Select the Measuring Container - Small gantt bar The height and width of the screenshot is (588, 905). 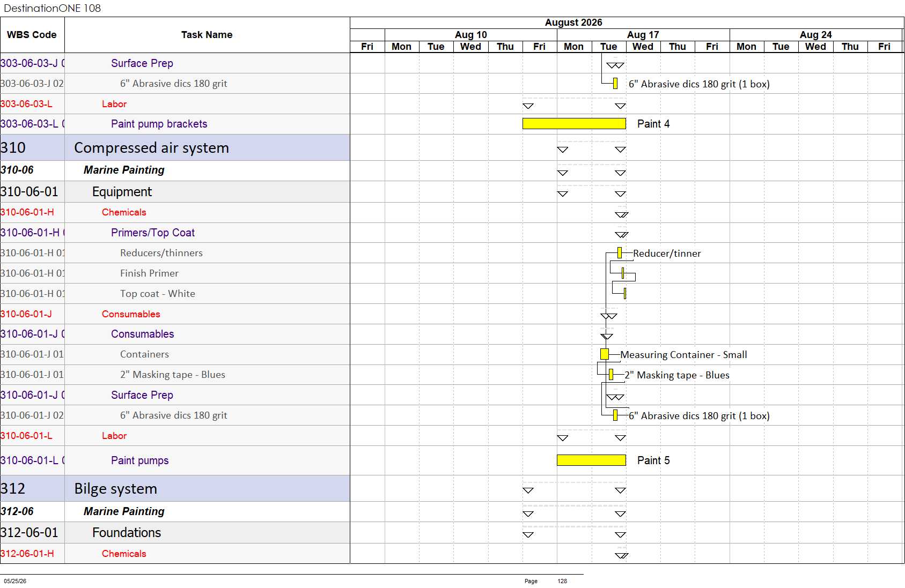[605, 354]
